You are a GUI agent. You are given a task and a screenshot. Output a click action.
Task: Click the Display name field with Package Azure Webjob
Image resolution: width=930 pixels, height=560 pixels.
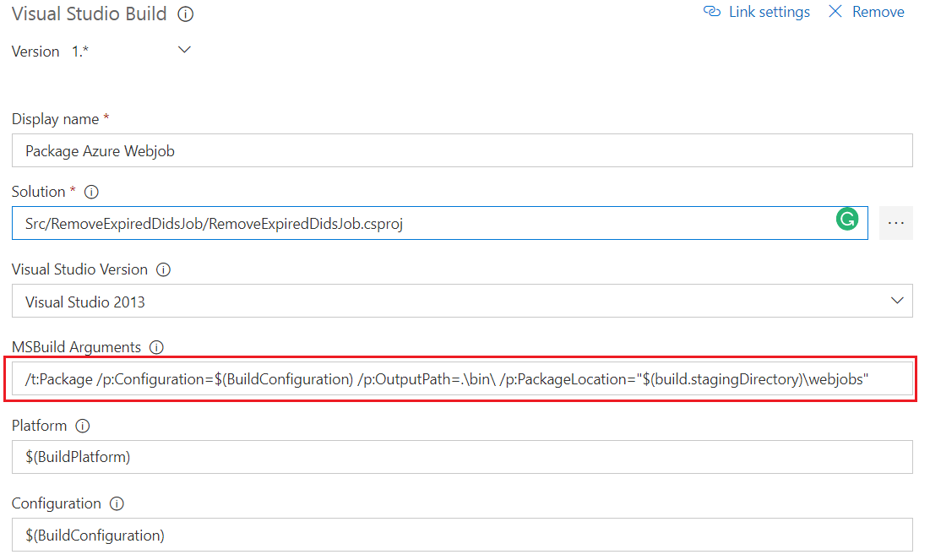[x=462, y=150]
